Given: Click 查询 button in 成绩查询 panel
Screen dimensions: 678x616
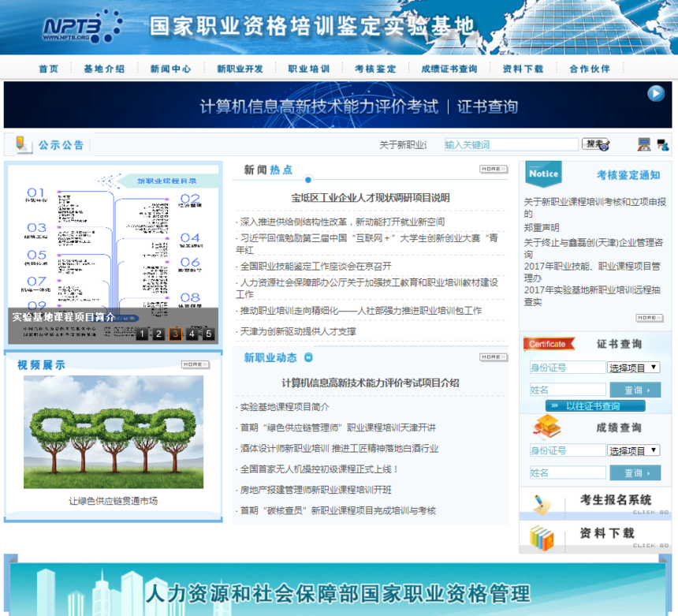Looking at the screenshot, I should [x=635, y=472].
